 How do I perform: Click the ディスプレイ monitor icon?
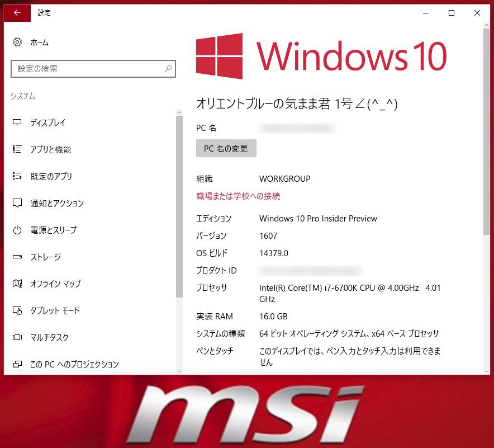(17, 122)
